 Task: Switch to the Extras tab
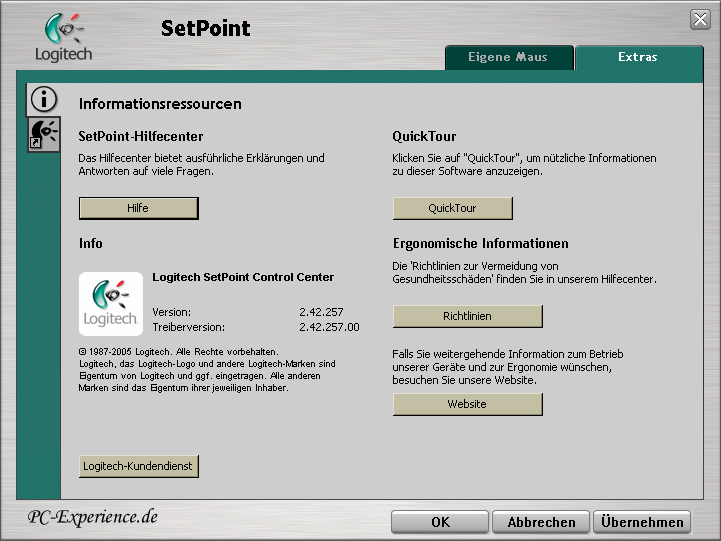click(x=638, y=57)
